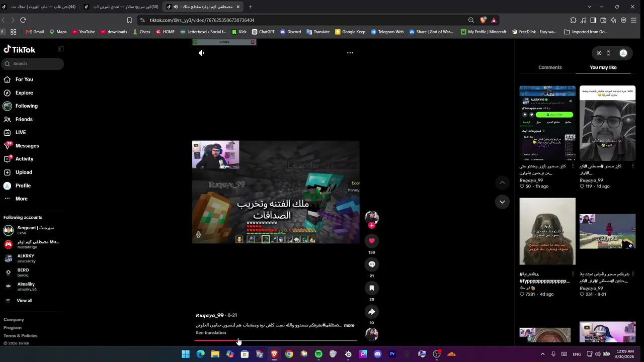Expand the Company footer section
This screenshot has width=644, height=362.
[x=14, y=320]
